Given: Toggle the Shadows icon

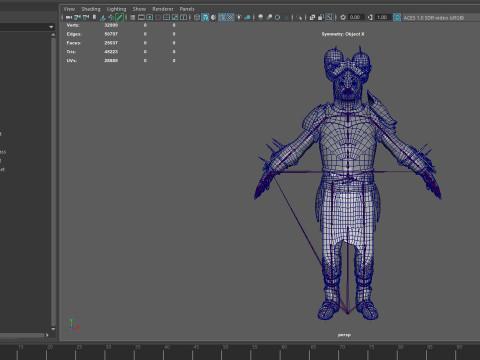Looking at the screenshot, I should coord(248,17).
